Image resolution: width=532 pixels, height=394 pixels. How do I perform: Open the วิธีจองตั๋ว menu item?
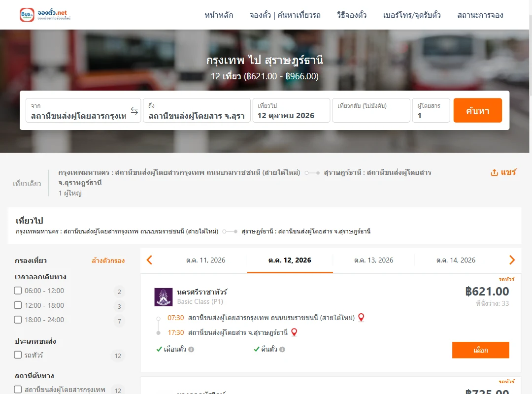point(352,15)
